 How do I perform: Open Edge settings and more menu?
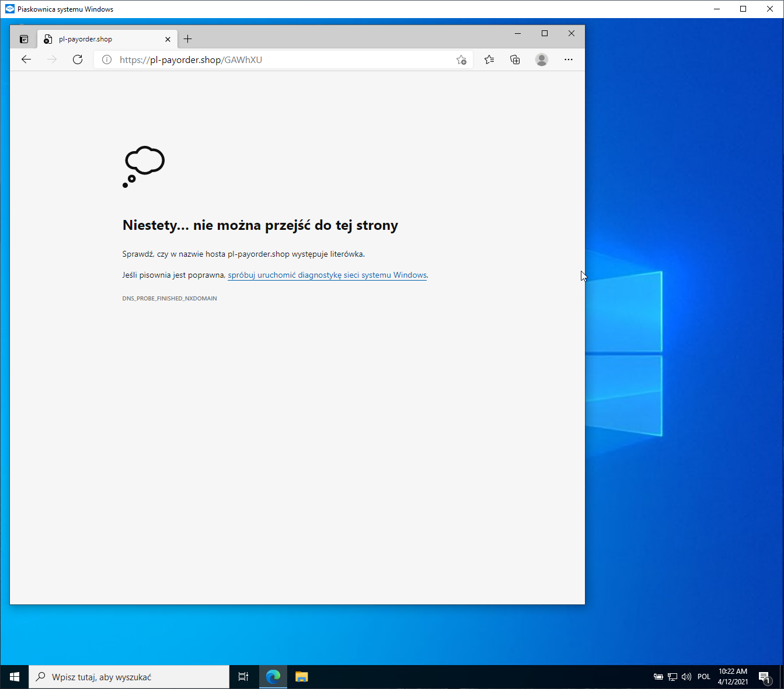tap(569, 60)
